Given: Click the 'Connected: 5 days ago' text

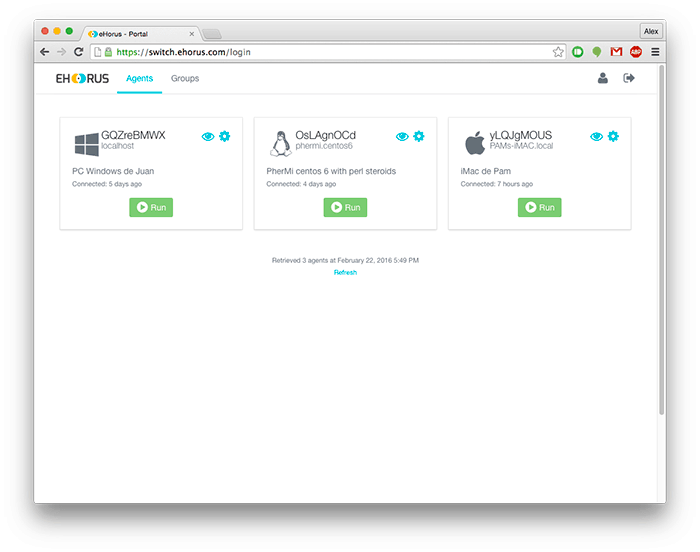Looking at the screenshot, I should (107, 184).
